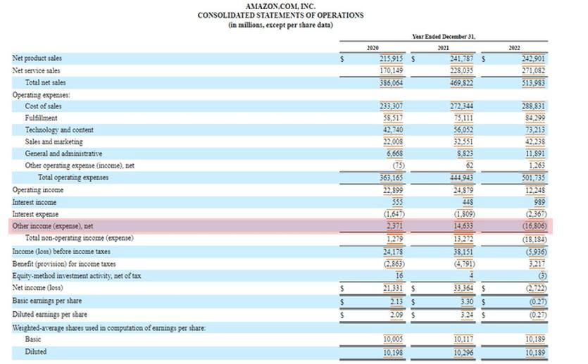Screen dimensions: 588x364
Task: Select the 'Fulfillment' row label
Action: (42, 118)
